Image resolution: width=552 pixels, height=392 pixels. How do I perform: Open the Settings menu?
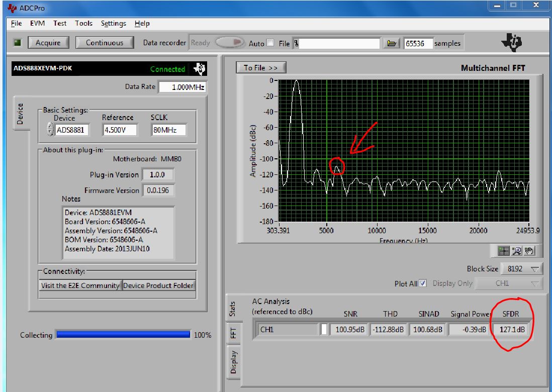coord(113,24)
